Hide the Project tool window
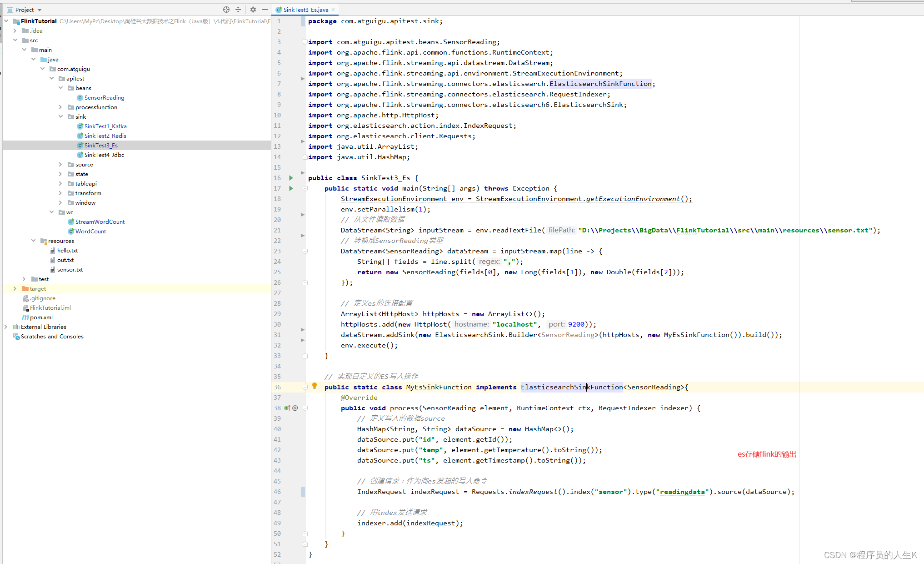This screenshot has height=564, width=924. tap(265, 10)
